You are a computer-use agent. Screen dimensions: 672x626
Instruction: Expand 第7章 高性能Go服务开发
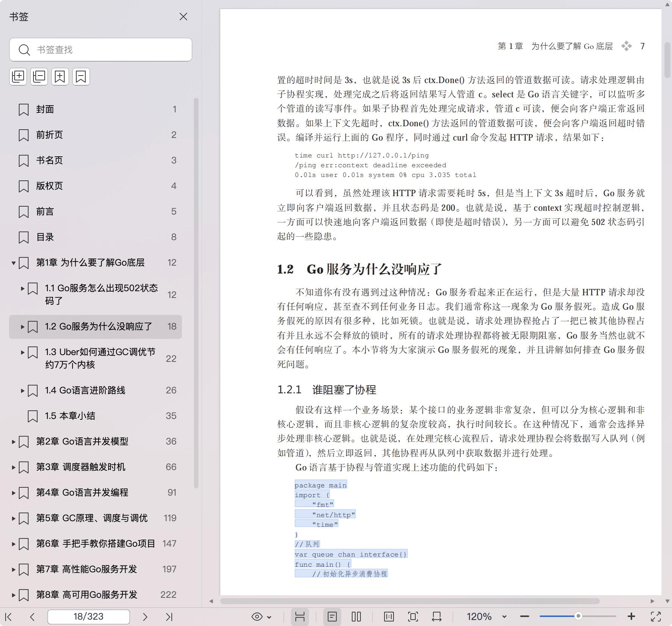(x=14, y=569)
